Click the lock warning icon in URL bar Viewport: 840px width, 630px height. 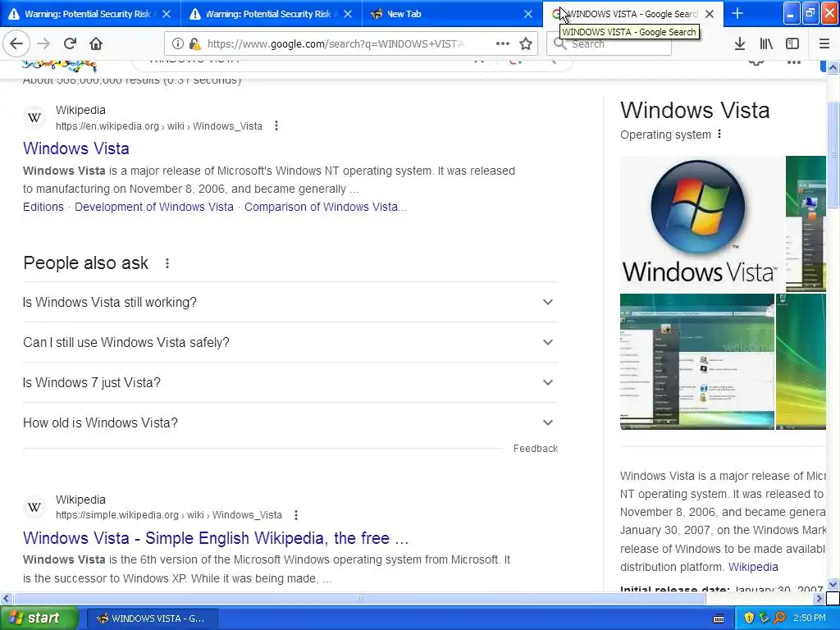click(195, 43)
